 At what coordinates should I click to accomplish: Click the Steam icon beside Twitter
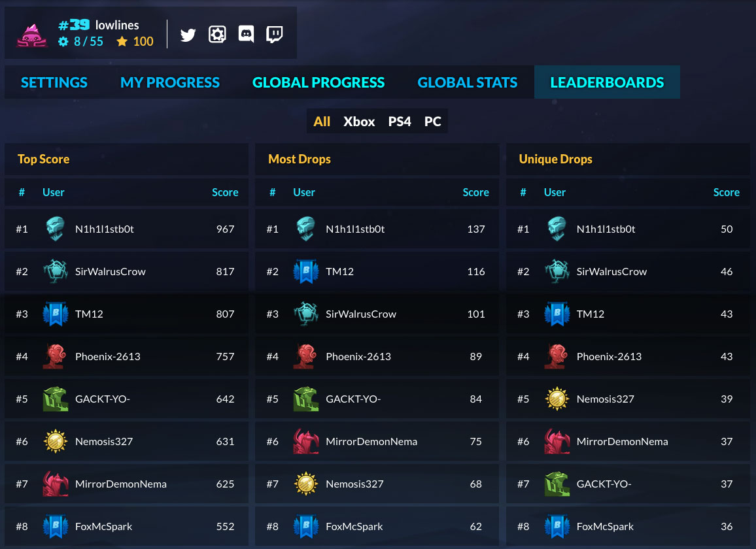point(217,35)
